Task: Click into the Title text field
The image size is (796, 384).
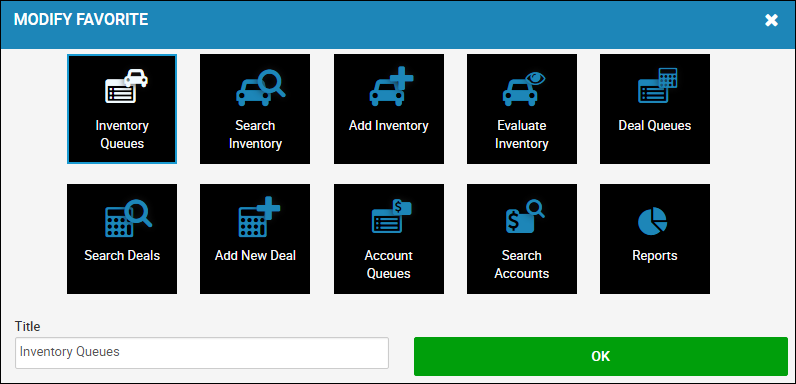Action: (x=202, y=353)
